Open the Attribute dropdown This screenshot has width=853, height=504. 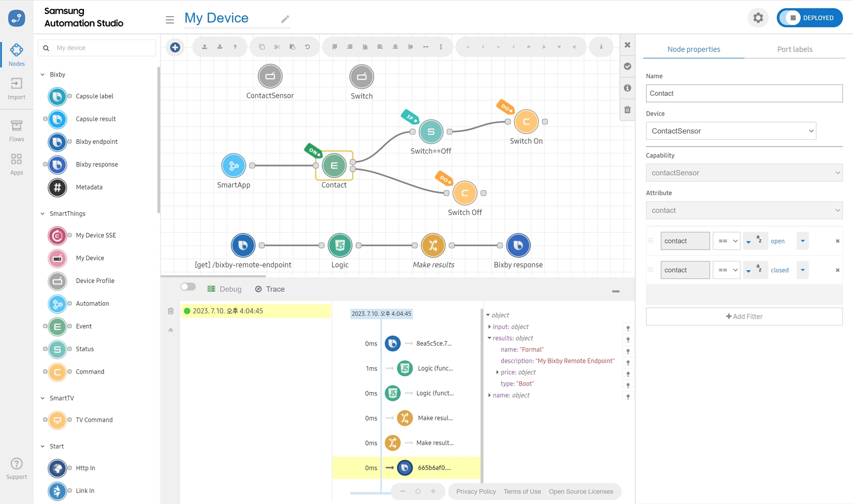point(744,211)
